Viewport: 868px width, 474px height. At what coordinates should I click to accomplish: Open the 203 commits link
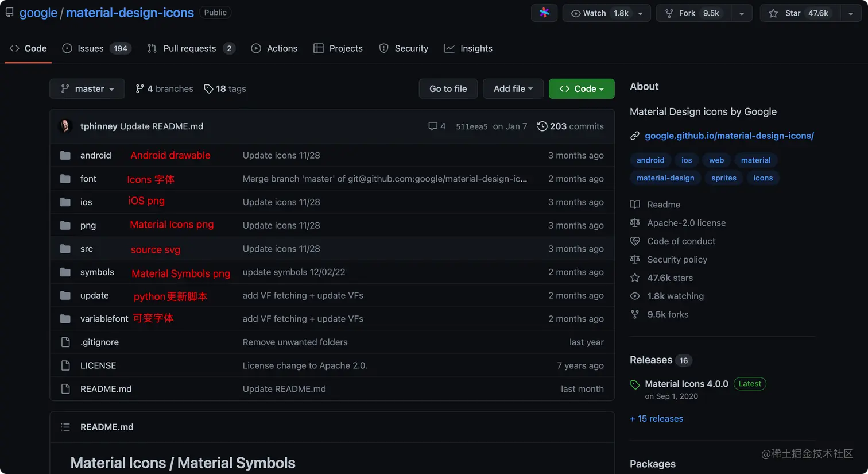(x=571, y=126)
